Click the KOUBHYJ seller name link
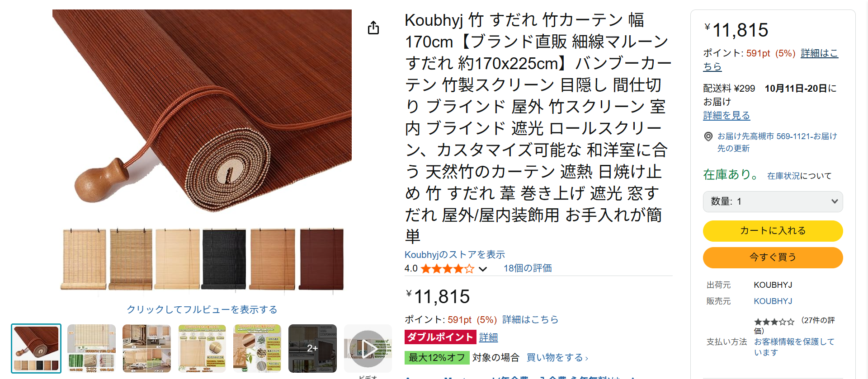The image size is (868, 379). click(773, 301)
